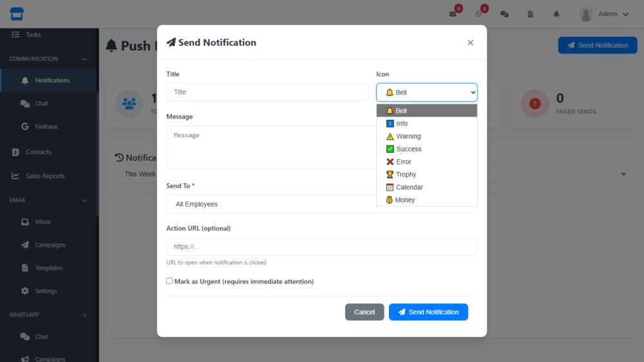Click the document icon in top bar
Image resolution: width=644 pixels, height=362 pixels.
(x=531, y=14)
